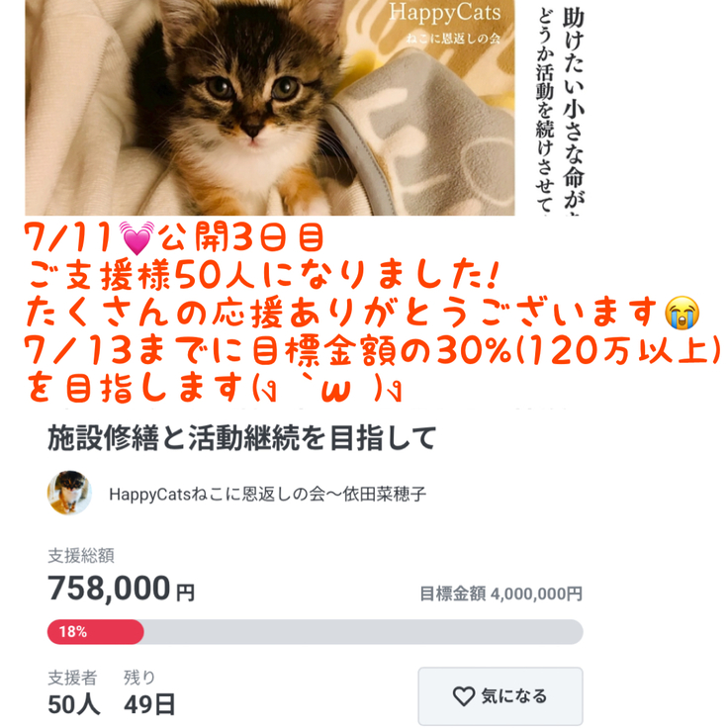Open project title 施設修繕と活動継続を目指して
Image resolution: width=728 pixels, height=728 pixels.
[241, 436]
